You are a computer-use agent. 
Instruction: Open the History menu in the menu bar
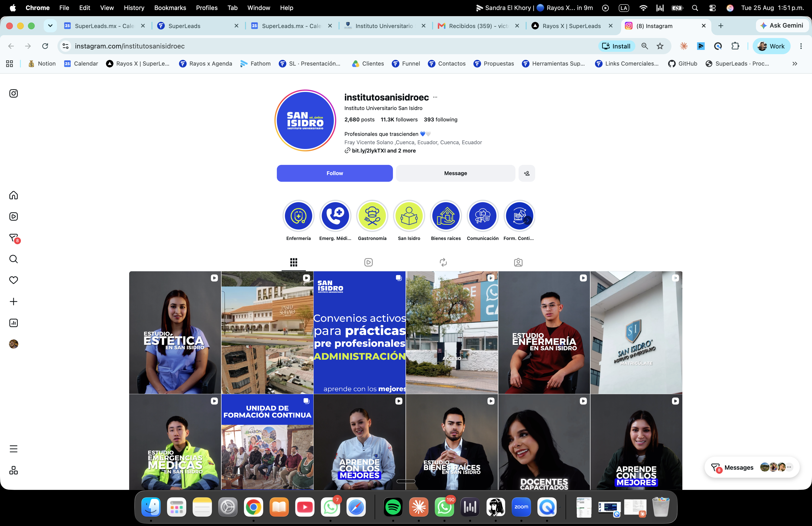134,8
